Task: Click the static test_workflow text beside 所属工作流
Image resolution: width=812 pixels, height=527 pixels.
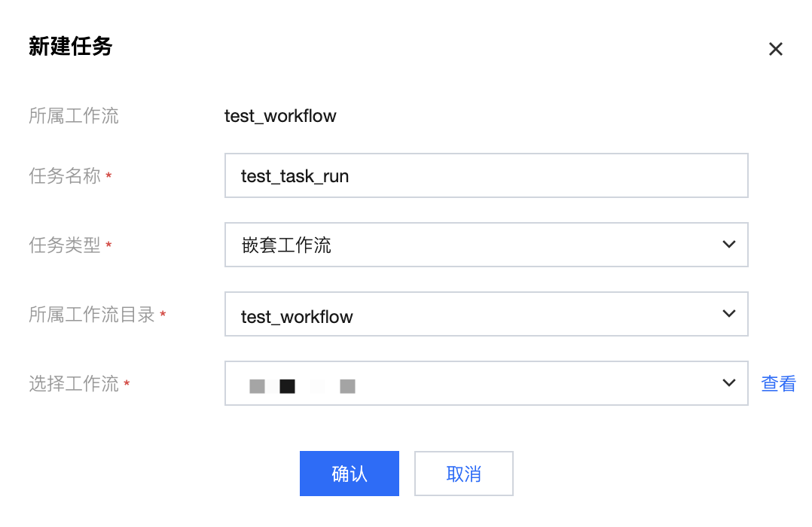Action: pyautogui.click(x=280, y=116)
